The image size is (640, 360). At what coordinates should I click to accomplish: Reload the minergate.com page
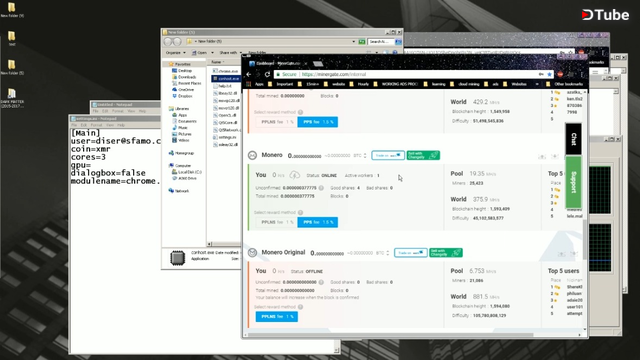267,74
